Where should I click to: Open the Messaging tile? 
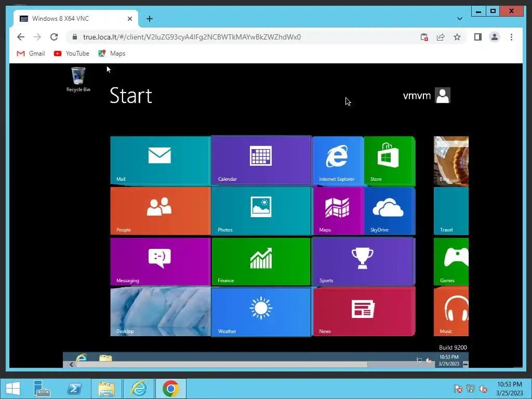(161, 262)
